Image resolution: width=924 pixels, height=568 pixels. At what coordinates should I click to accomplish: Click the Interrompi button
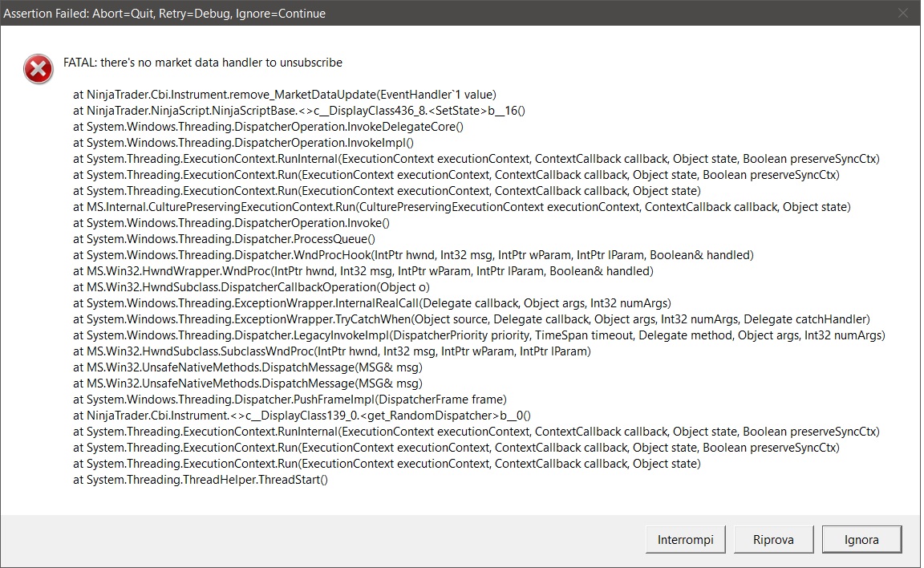tap(685, 539)
